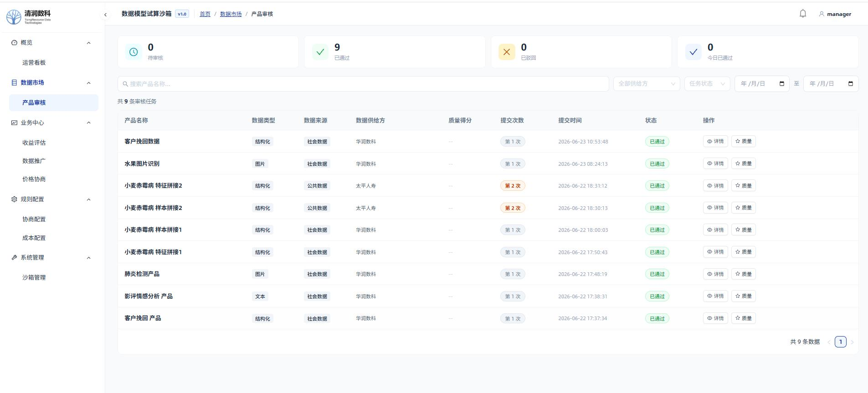
Task: Click the end date input field
Action: [831, 84]
